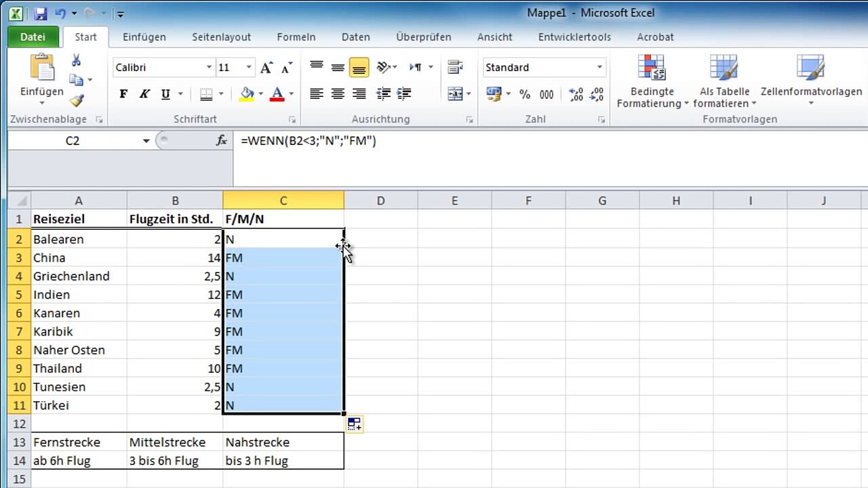Click the text orientation icon

[384, 66]
